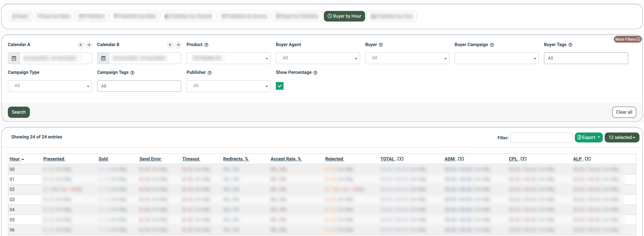The image size is (644, 236).
Task: Click the Clear all button
Action: click(624, 112)
